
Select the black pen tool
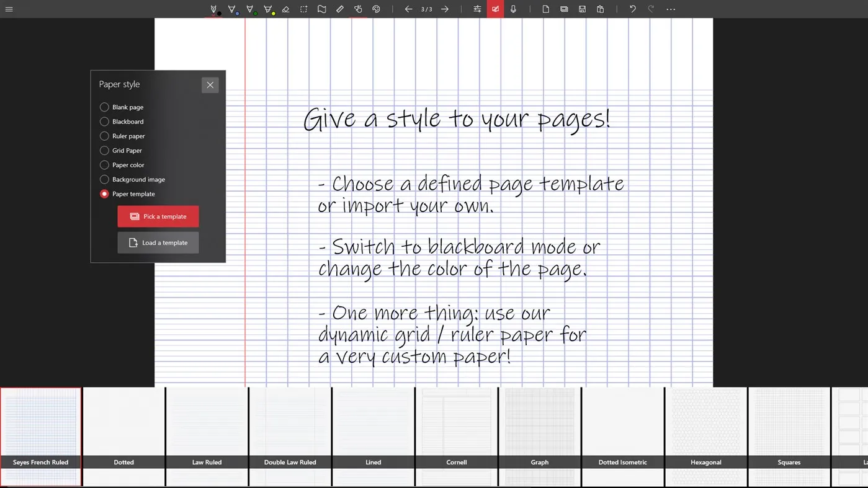tap(213, 9)
